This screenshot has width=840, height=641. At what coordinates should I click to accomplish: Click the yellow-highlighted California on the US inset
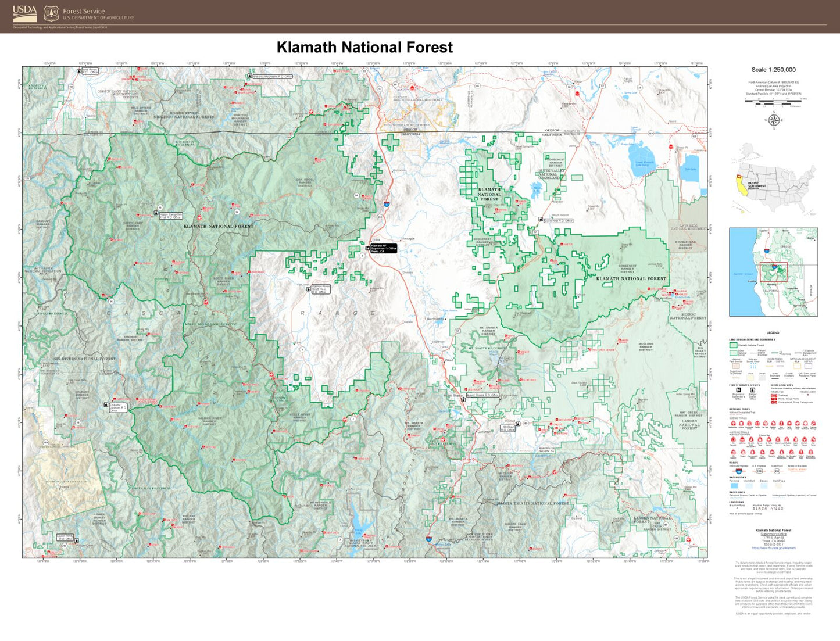(x=742, y=185)
